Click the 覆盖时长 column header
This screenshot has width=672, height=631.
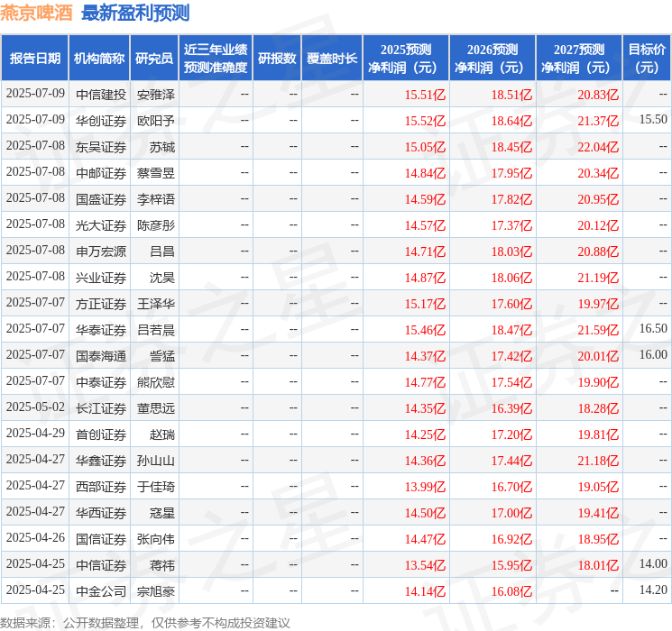(x=332, y=59)
